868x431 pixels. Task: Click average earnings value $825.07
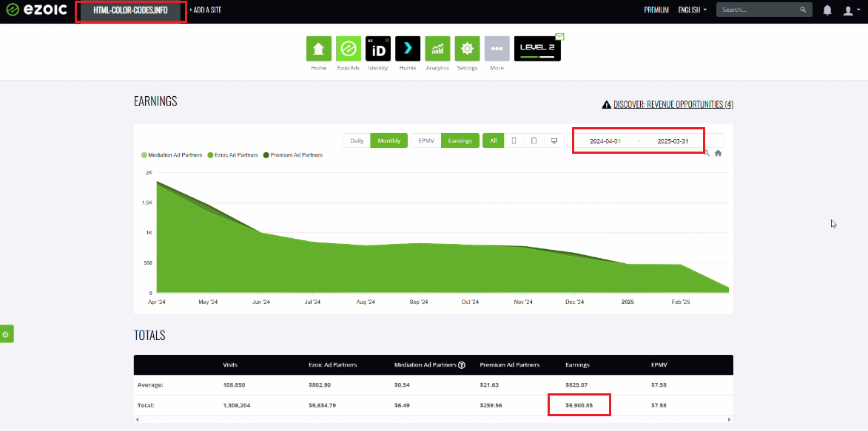coord(577,384)
